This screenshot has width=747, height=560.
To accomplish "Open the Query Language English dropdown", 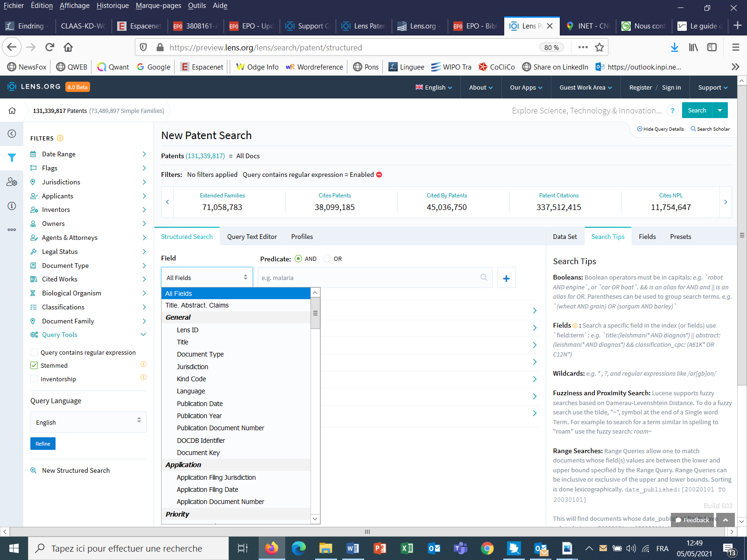I will (x=88, y=422).
